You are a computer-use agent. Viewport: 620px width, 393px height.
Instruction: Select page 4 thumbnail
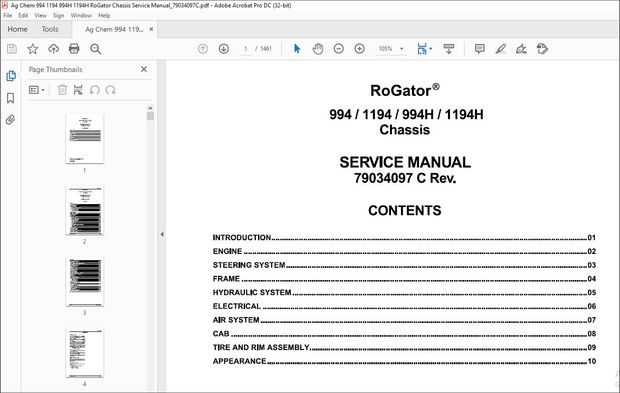click(x=85, y=353)
